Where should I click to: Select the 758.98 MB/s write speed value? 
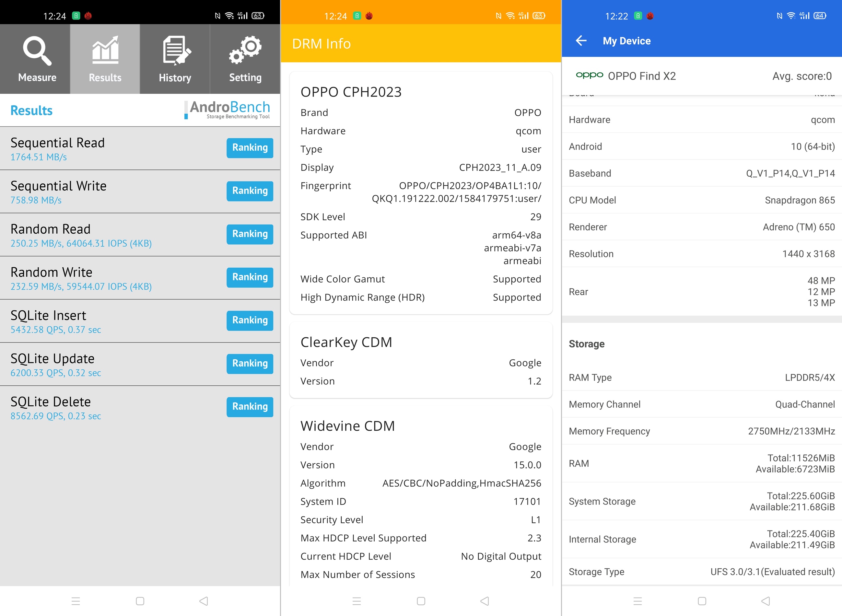click(36, 200)
